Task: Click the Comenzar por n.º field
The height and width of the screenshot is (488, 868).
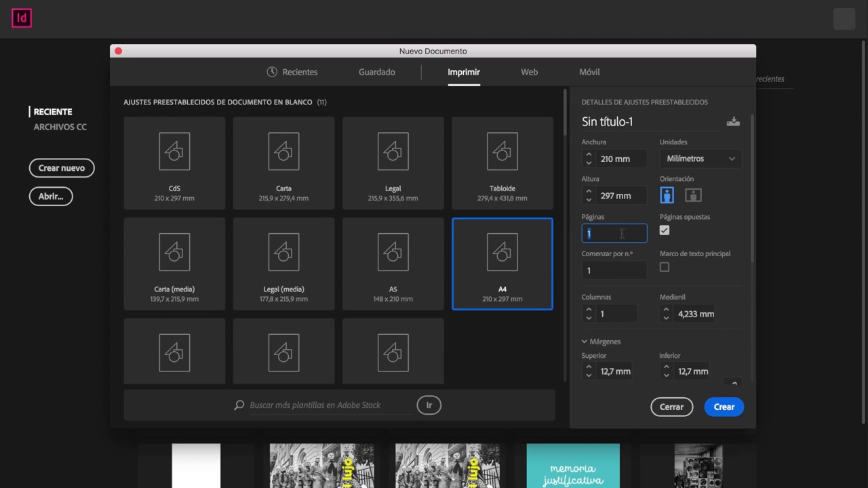Action: tap(614, 270)
